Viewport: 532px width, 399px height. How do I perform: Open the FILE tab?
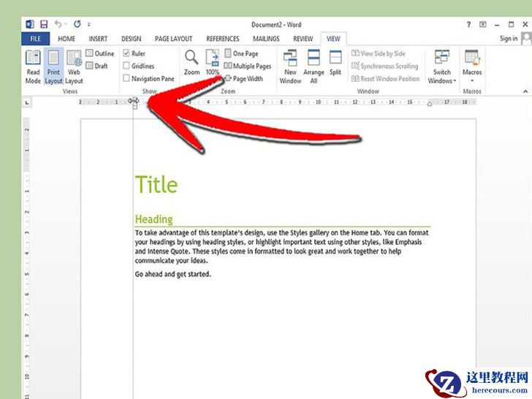(x=36, y=39)
